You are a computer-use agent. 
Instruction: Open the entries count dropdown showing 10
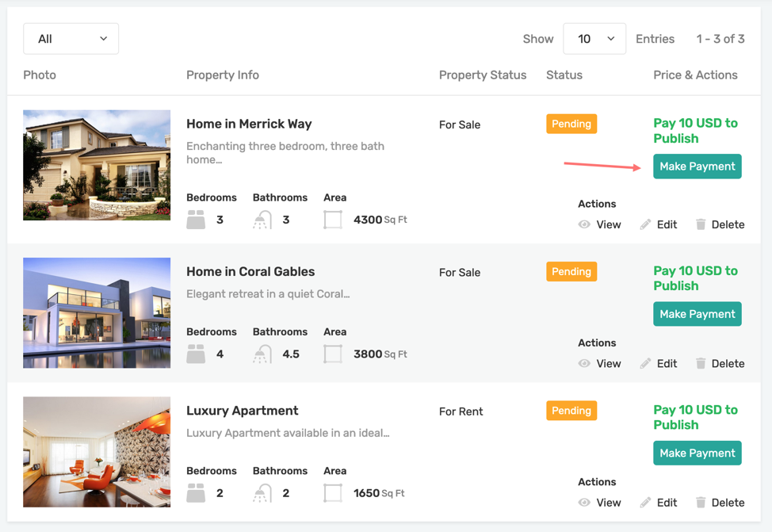(x=594, y=38)
